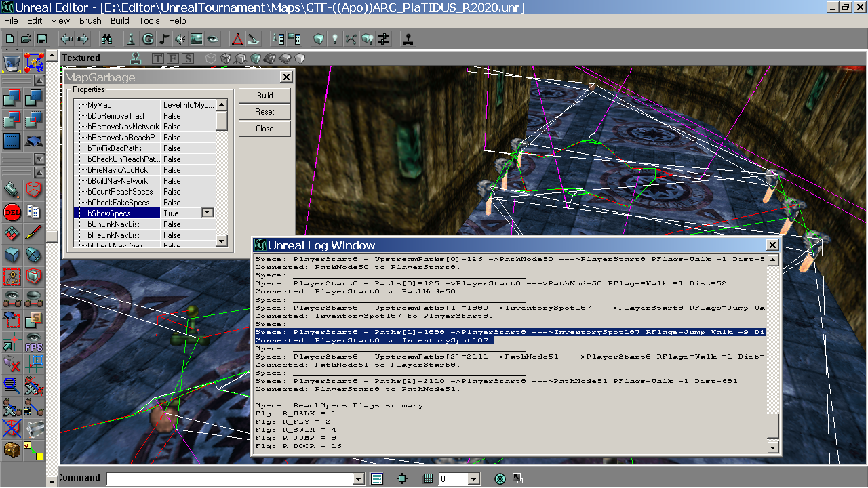Viewport: 868px width, 488px height.
Task: Open the File menu
Action: tap(11, 20)
